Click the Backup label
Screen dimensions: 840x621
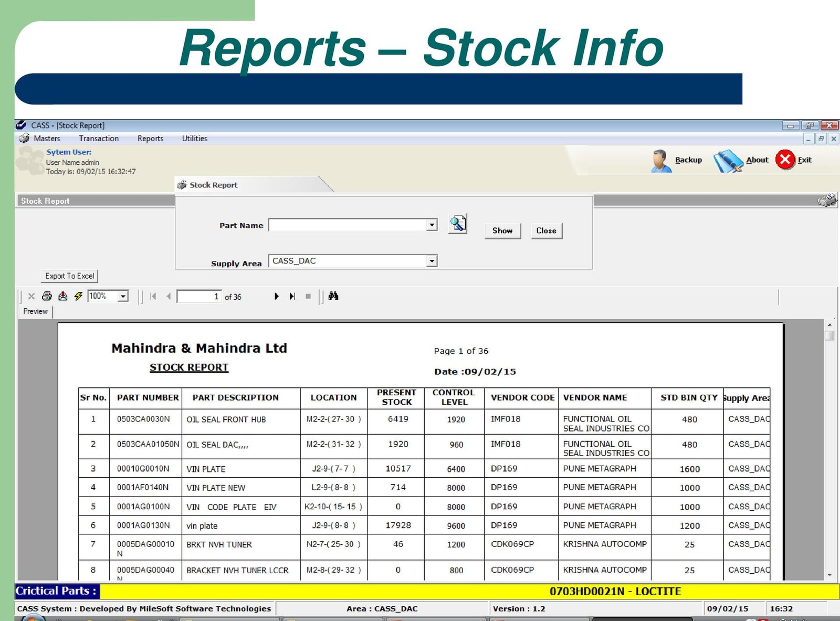pos(688,160)
